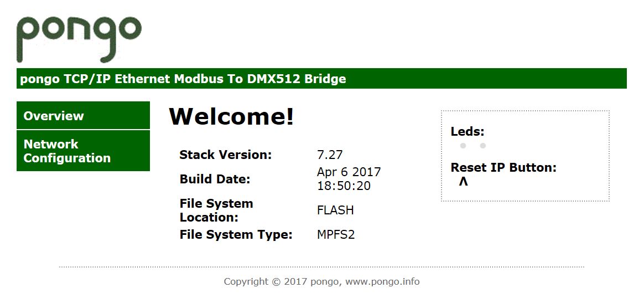This screenshot has height=303, width=644.
Task: Click the File System Type label
Action: (x=236, y=235)
